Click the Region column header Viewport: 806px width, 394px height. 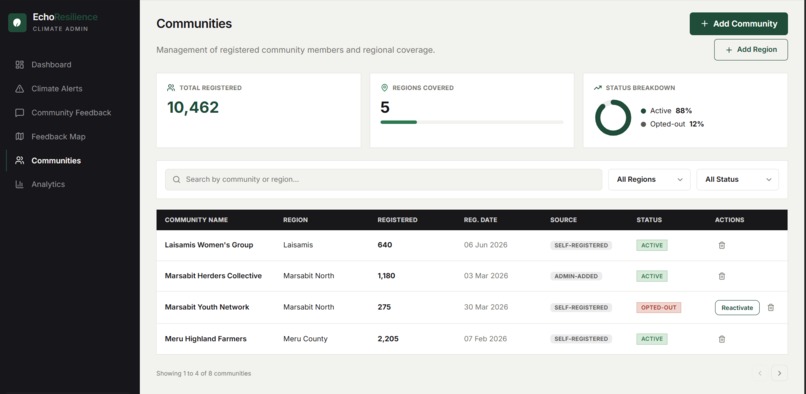pyautogui.click(x=296, y=220)
